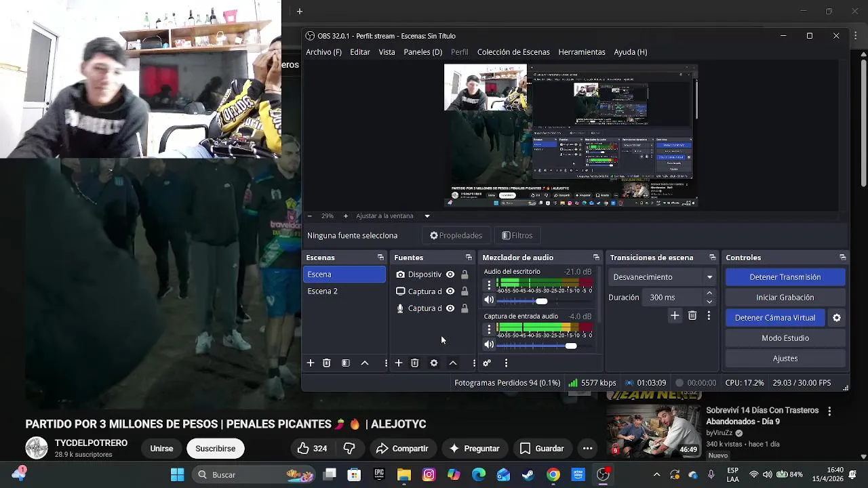This screenshot has width=868, height=488.
Task: Open Epic Games launcher in taskbar
Action: 379,475
